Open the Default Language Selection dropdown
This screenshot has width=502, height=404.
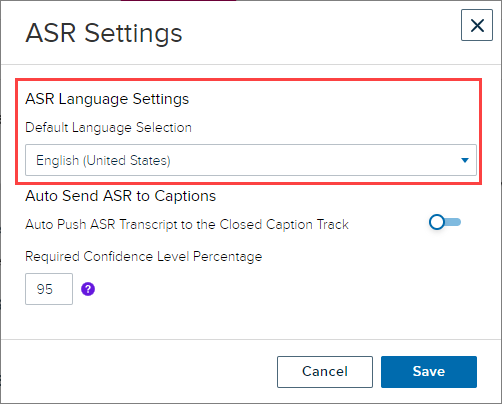[251, 160]
